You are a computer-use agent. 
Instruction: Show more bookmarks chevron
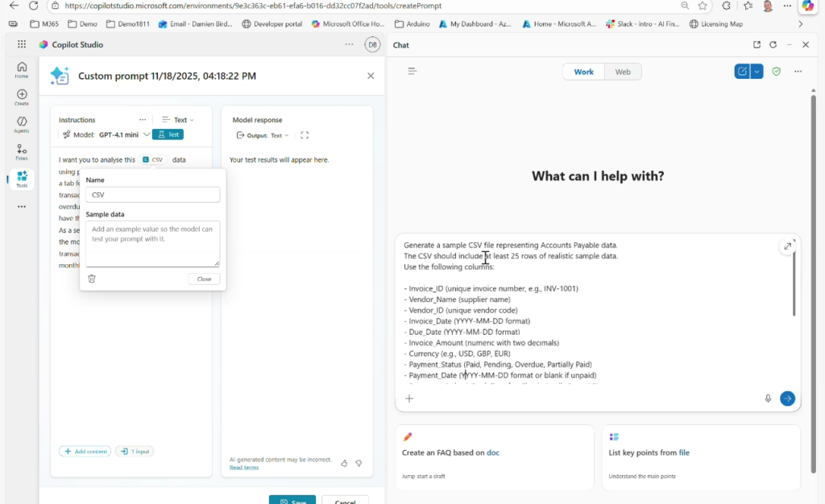[x=800, y=24]
